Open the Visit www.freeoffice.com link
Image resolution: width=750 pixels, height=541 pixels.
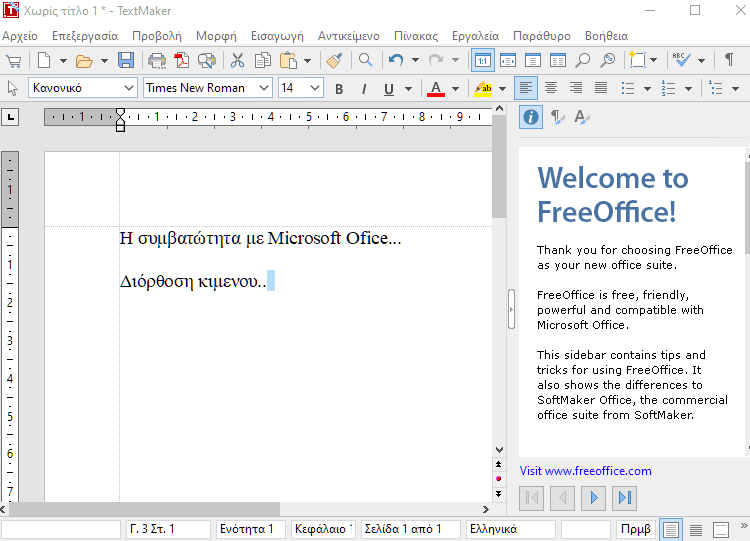click(x=585, y=471)
